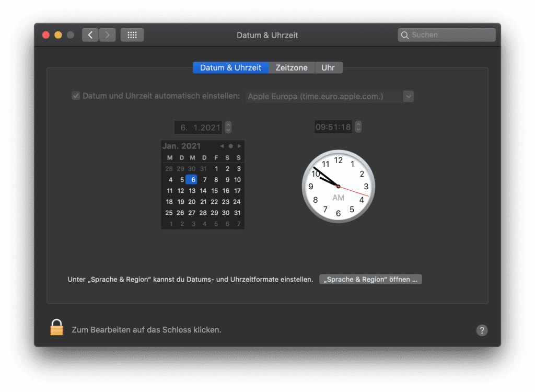
Task: Select January 24 in the calendar
Action: click(x=238, y=201)
